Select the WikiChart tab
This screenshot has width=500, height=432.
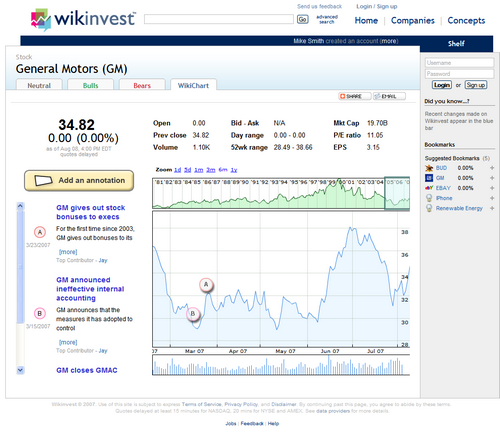click(x=193, y=85)
